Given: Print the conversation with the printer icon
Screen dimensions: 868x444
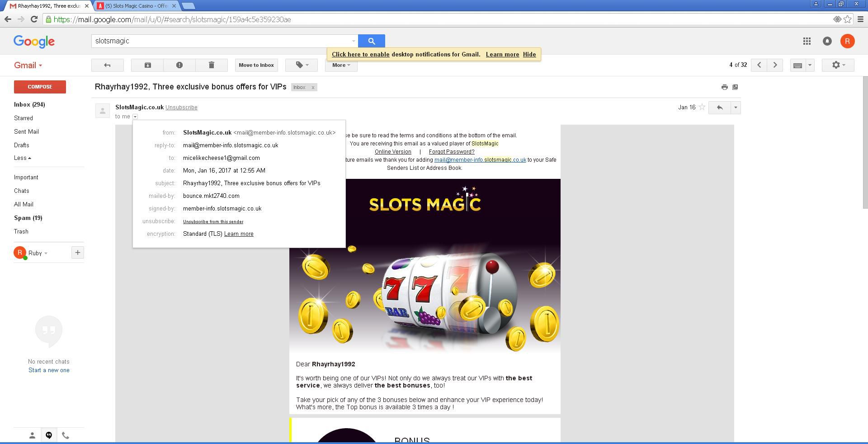Looking at the screenshot, I should [x=725, y=87].
